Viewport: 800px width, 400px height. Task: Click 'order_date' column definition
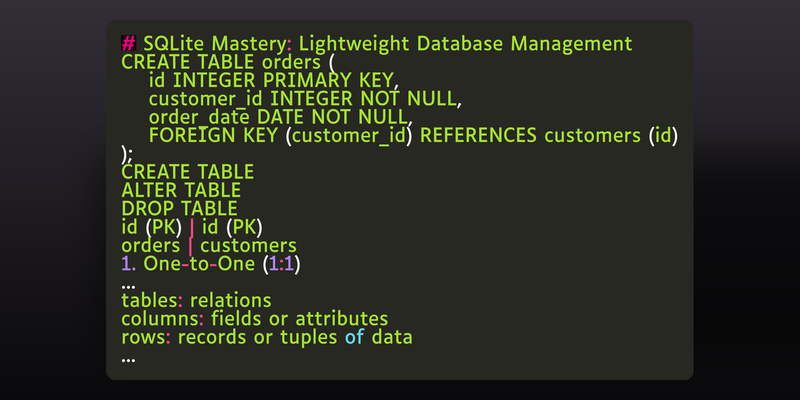click(x=199, y=117)
